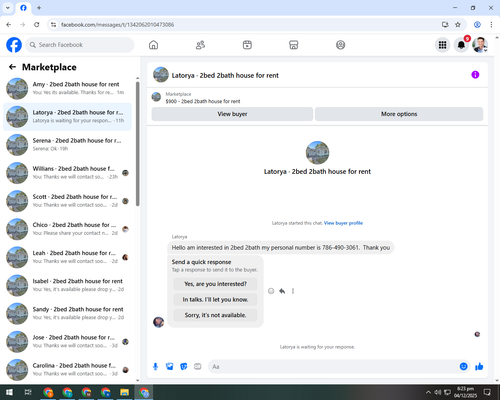Image resolution: width=500 pixels, height=400 pixels.
Task: Open Jose's conversation in the list
Action: (67, 342)
